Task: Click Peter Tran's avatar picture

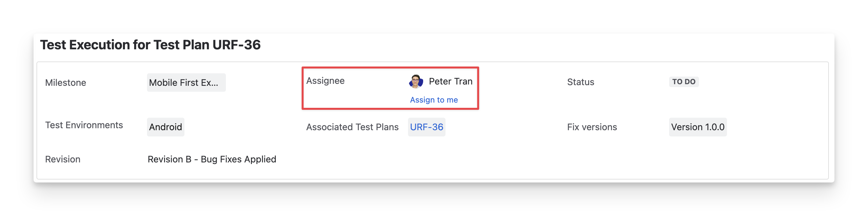Action: tap(416, 82)
